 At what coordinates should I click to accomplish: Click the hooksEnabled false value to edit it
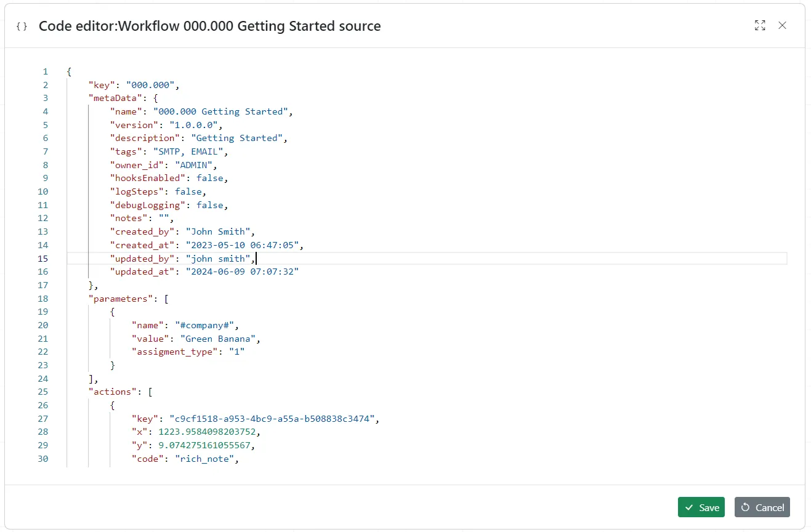pos(211,178)
